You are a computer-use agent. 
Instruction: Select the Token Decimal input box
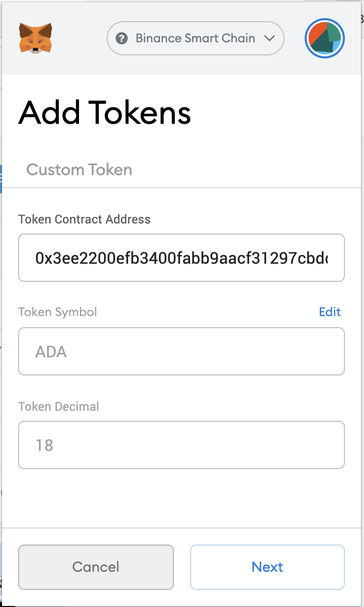pos(181,445)
